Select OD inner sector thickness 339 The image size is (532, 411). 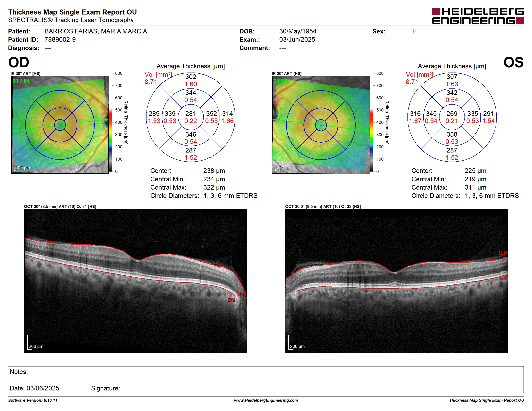coord(170,114)
